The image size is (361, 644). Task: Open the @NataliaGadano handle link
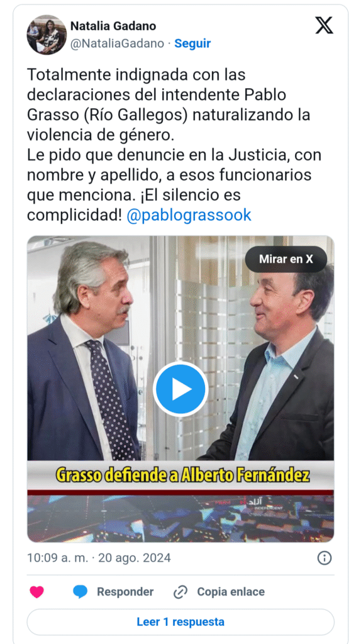pos(117,43)
